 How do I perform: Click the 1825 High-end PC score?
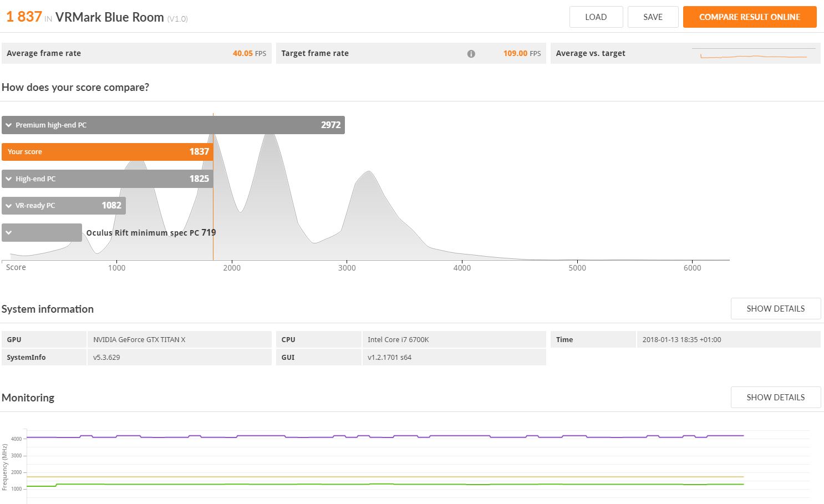click(x=199, y=179)
